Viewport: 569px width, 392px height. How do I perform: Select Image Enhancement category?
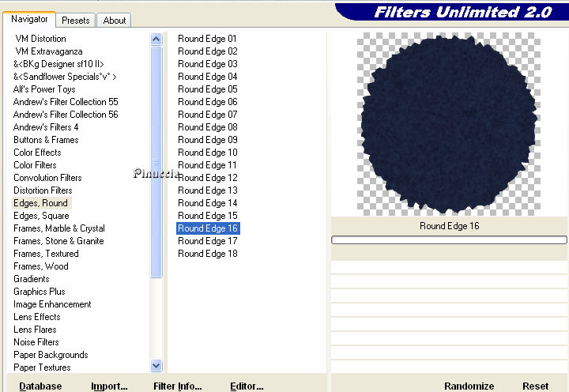pyautogui.click(x=52, y=304)
